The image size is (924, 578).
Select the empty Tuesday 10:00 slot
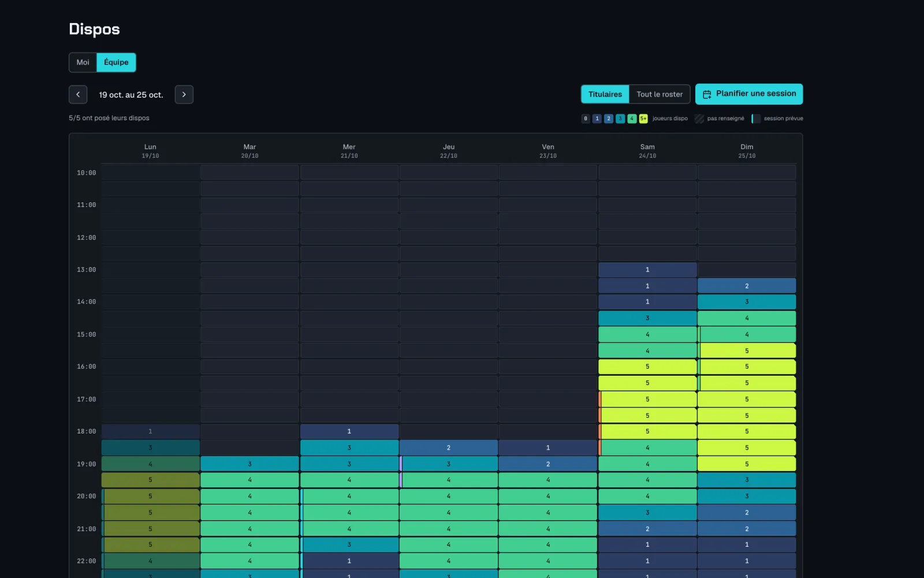tap(249, 172)
